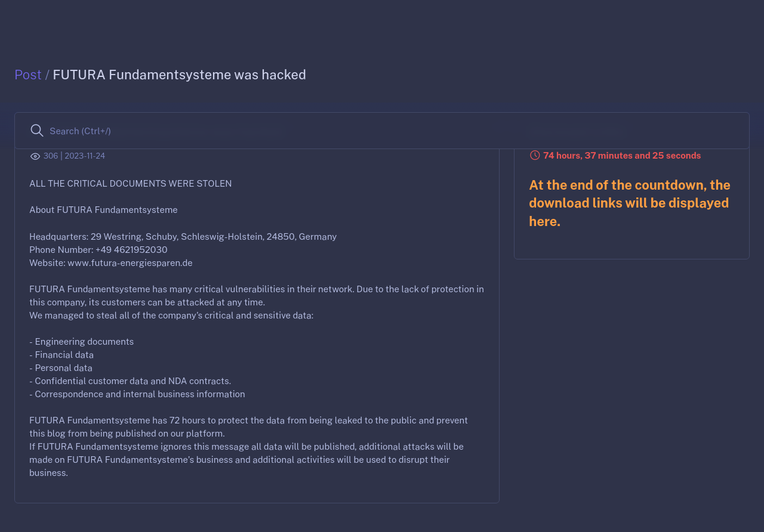The height and width of the screenshot is (532, 764).
Task: Open the Post breadcrumb link
Action: [x=28, y=75]
